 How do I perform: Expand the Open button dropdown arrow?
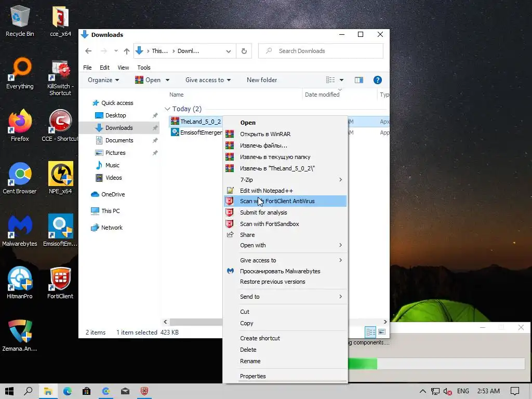(x=167, y=80)
